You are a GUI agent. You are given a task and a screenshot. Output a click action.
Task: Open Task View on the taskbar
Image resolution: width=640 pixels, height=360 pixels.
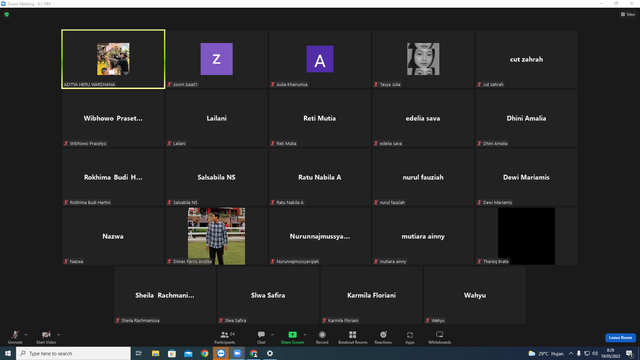[139, 353]
